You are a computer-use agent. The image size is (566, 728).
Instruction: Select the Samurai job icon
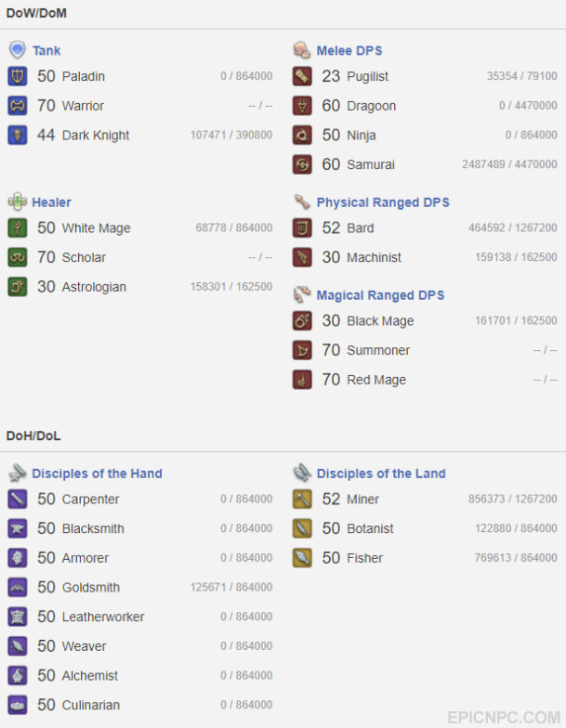[302, 164]
